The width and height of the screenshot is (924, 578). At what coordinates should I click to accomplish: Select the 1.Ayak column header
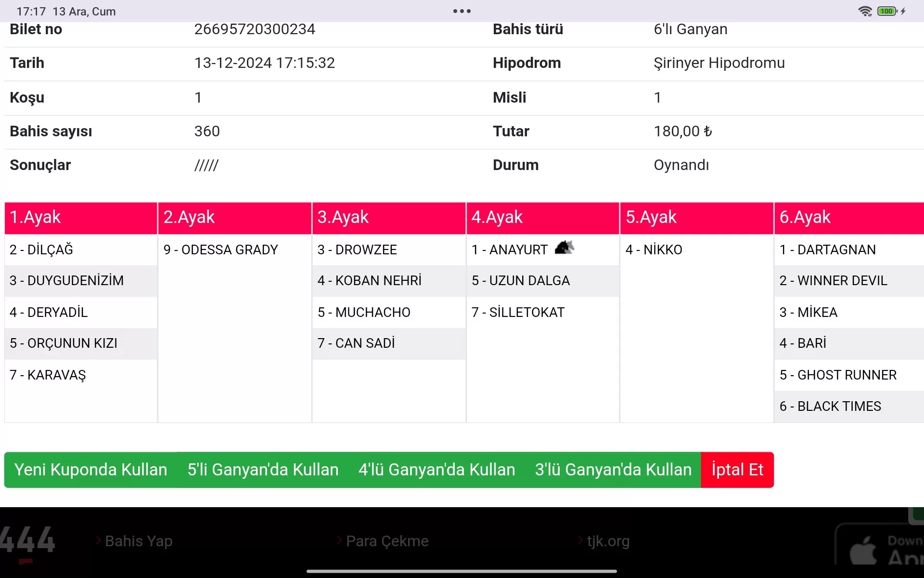pos(81,217)
